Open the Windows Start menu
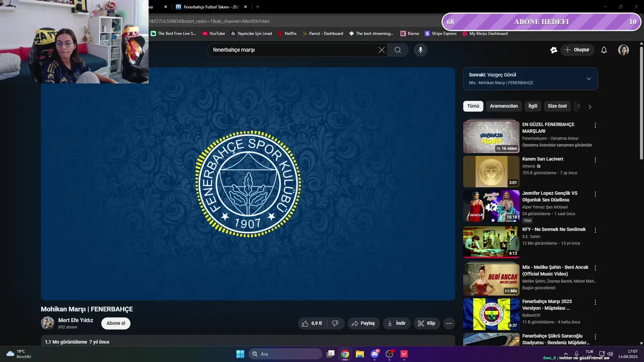This screenshot has height=362, width=644. [x=240, y=354]
